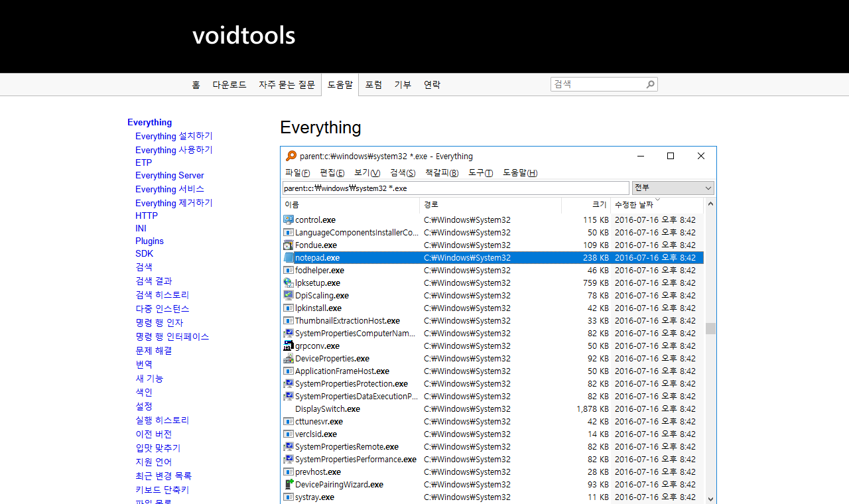Open the 보기(V) menu
Screen dimensions: 849x504
coord(367,172)
